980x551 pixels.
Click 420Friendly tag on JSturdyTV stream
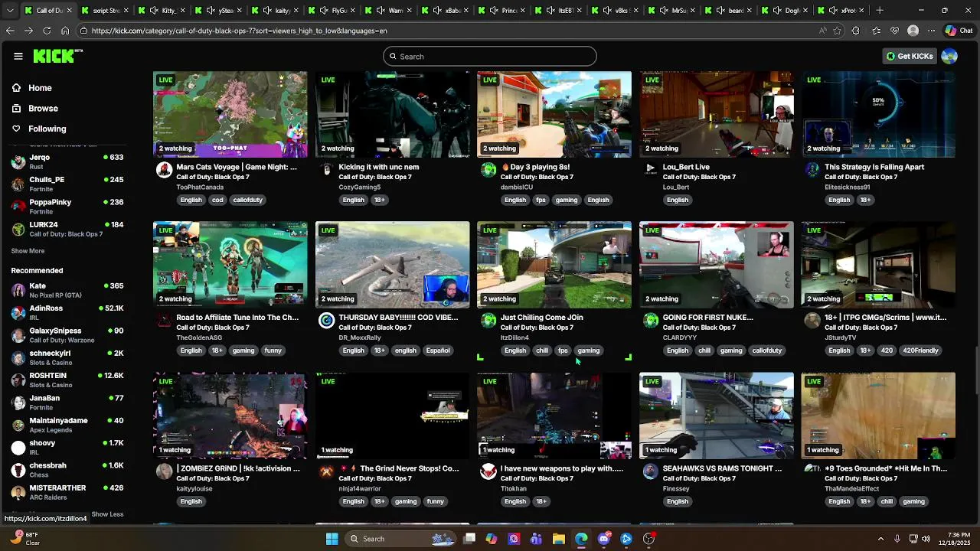pos(920,350)
